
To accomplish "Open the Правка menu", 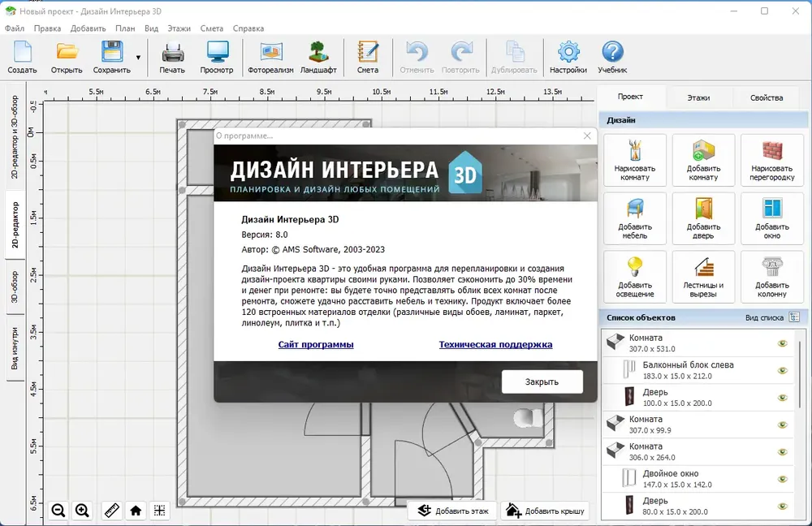I will pyautogui.click(x=47, y=28).
